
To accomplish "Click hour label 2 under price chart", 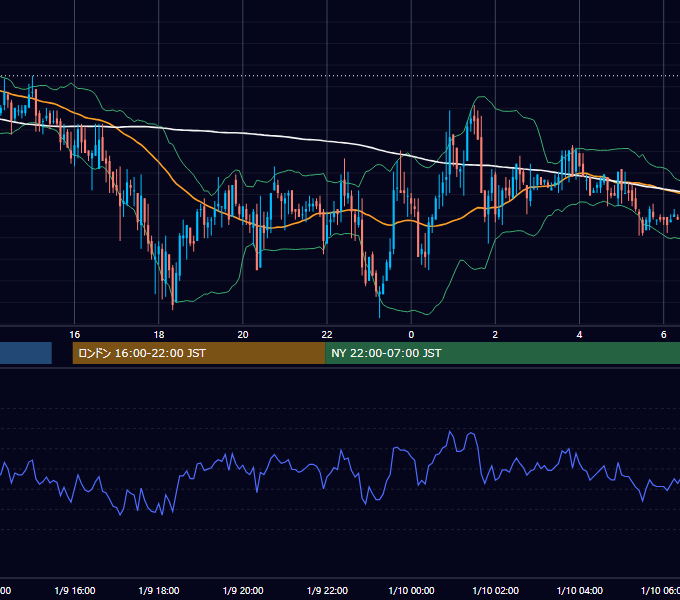I will coord(495,334).
